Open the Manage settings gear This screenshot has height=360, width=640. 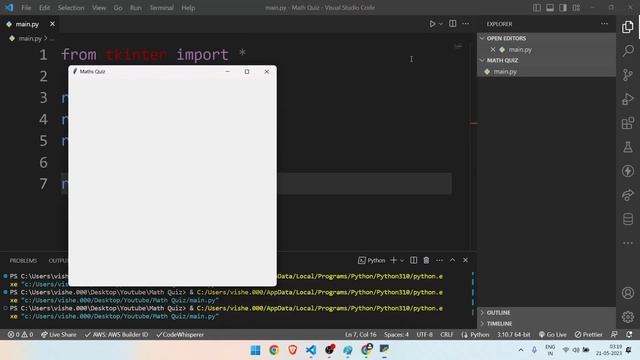click(x=628, y=317)
